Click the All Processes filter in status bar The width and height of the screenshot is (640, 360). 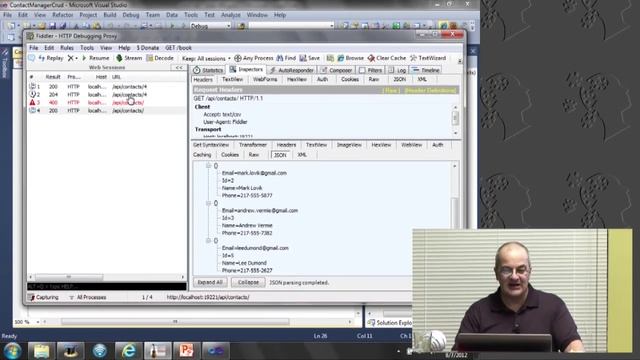pos(87,298)
